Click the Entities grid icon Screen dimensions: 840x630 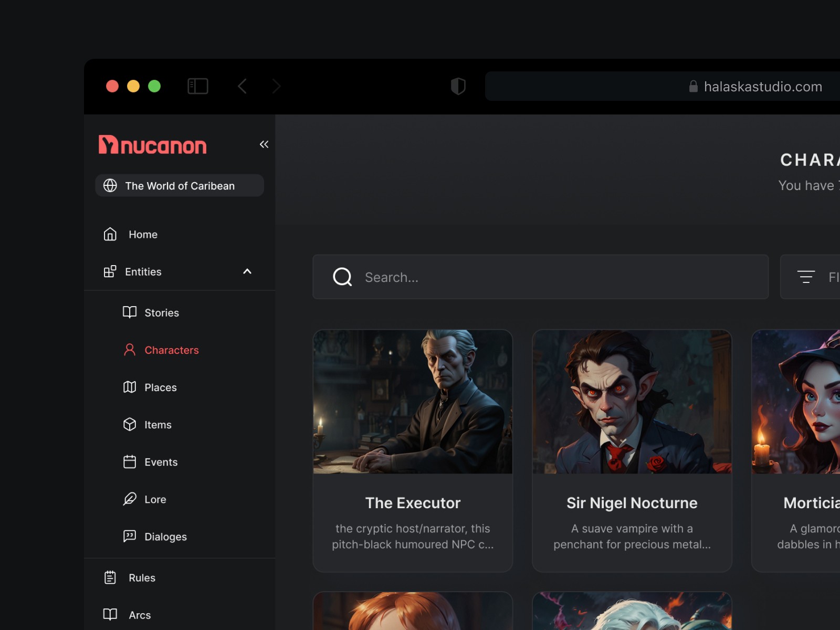[110, 271]
